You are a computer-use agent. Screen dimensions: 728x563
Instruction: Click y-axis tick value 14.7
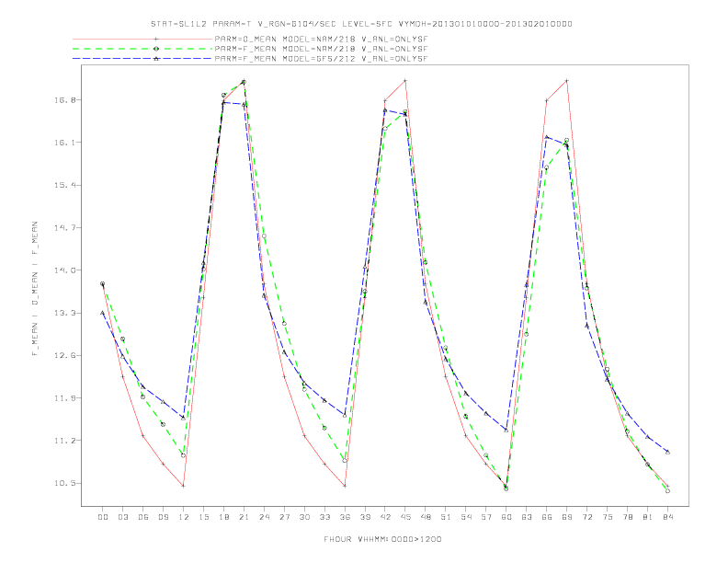(x=64, y=227)
